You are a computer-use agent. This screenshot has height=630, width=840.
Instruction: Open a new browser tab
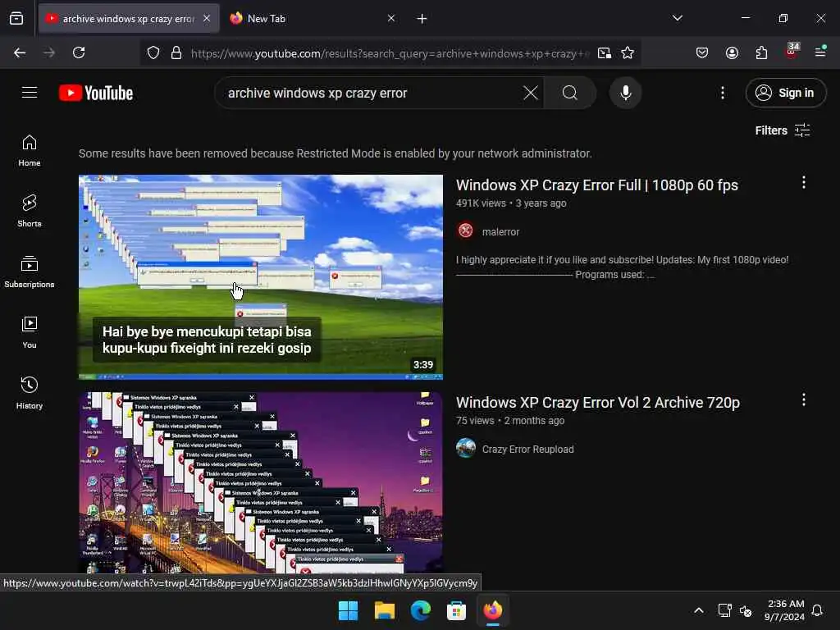pyautogui.click(x=422, y=19)
